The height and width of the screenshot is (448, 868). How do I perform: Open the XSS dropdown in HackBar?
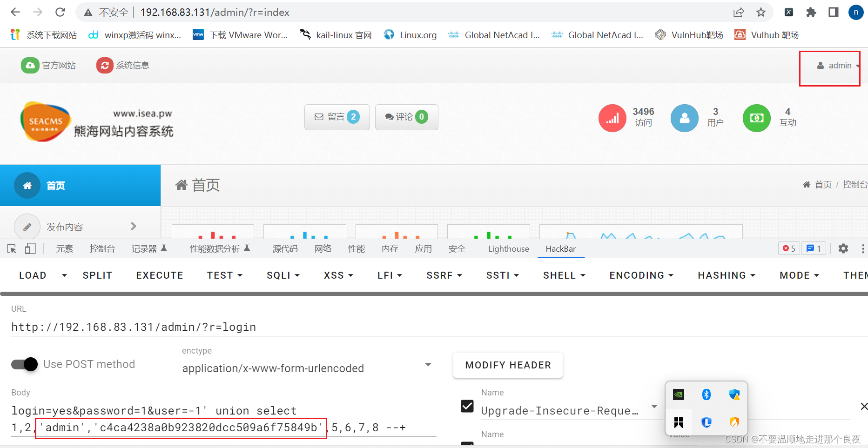tap(338, 275)
